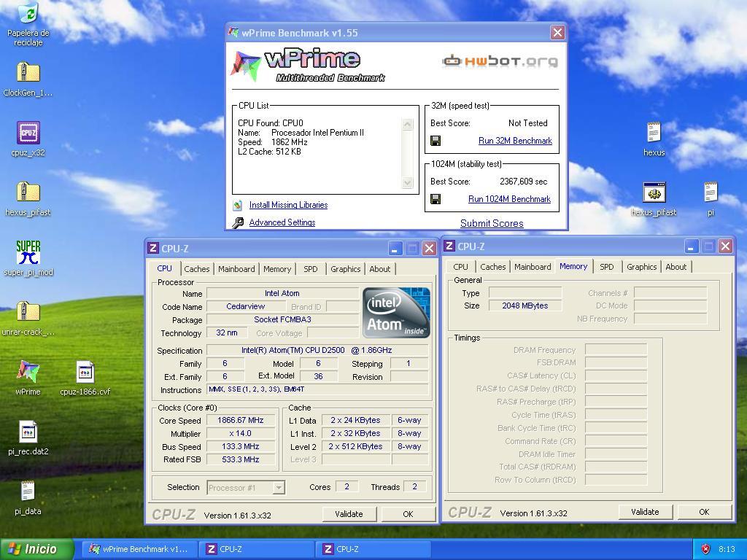The image size is (747, 560).
Task: Select the pi text file icon
Action: [711, 192]
